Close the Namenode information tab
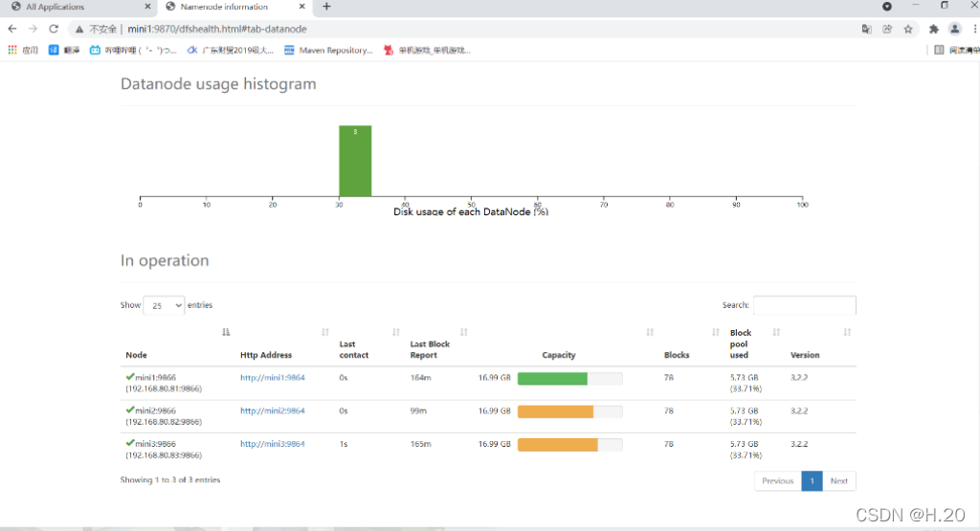The height and width of the screenshot is (531, 980). [301, 7]
